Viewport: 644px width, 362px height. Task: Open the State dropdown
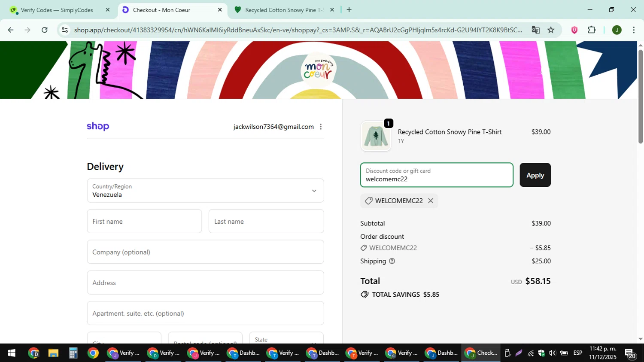[286, 338]
